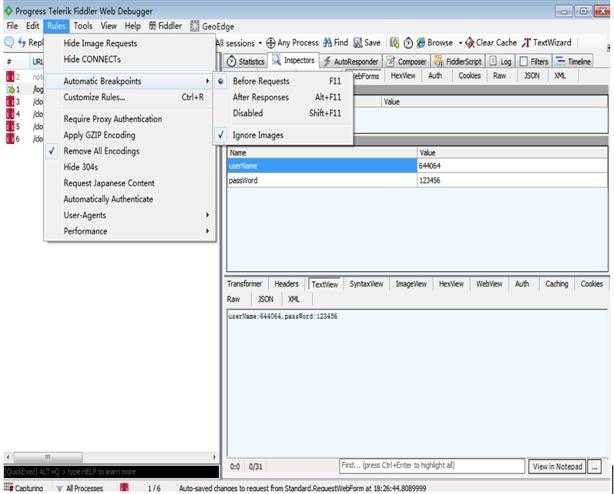Click the GeoEdge menu icon
This screenshot has width=614, height=494.
pos(194,26)
